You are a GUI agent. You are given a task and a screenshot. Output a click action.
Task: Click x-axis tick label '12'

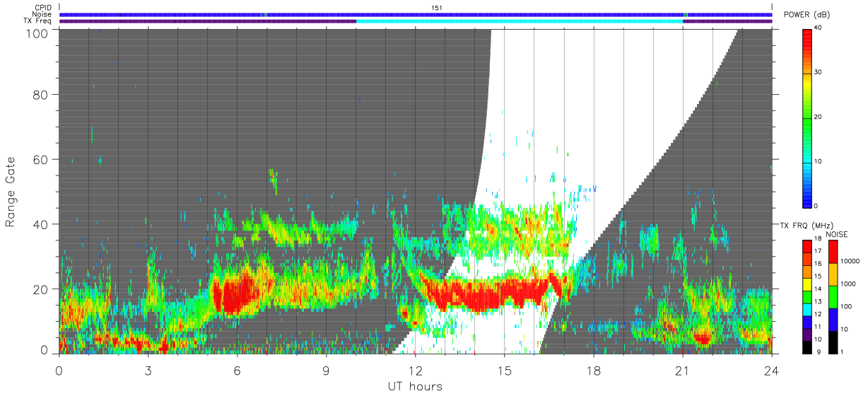coord(415,371)
